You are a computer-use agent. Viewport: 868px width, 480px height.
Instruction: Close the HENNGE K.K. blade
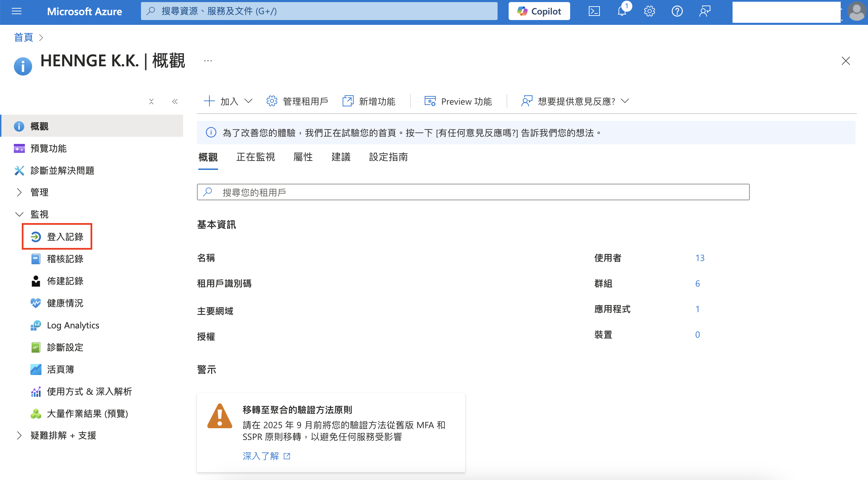[x=846, y=61]
